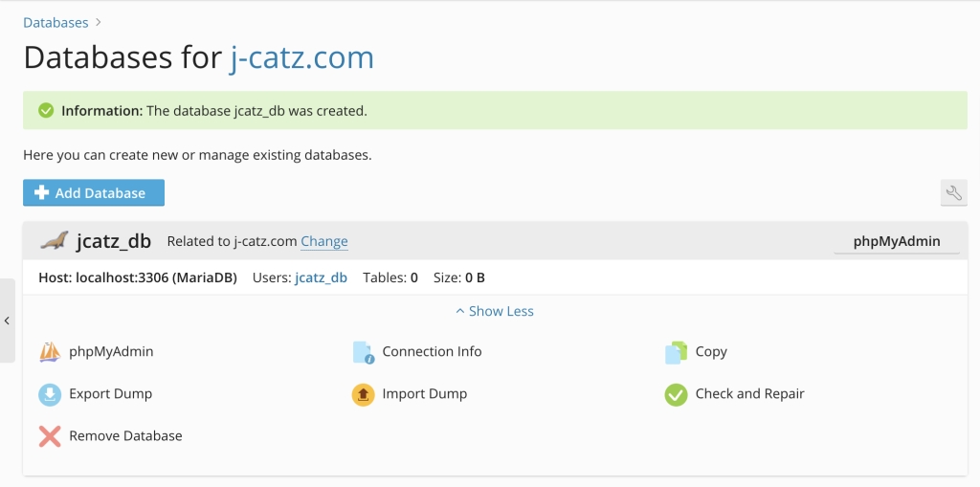Viewport: 980px width, 487px height.
Task: Select the Connection Info text link
Action: 432,351
